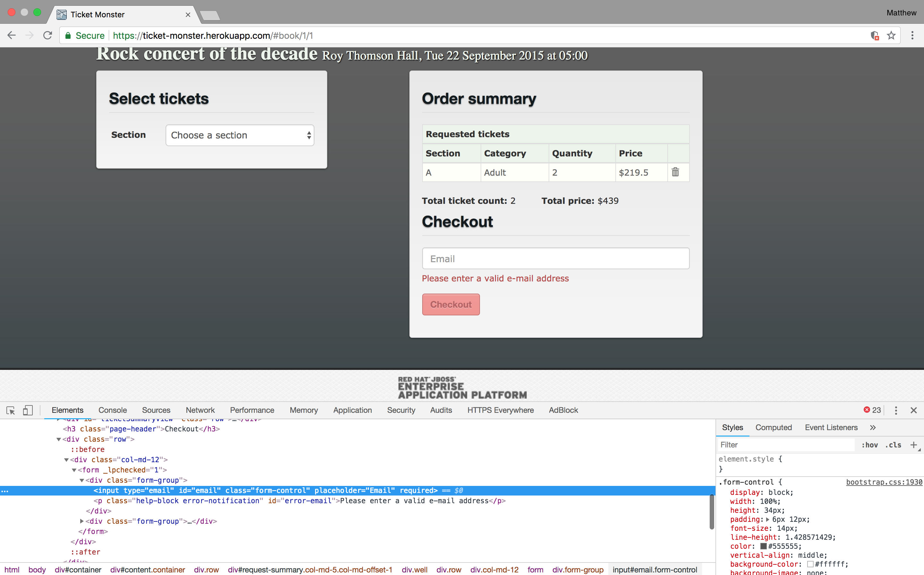Show more Styles pane tabs via chevron
The height and width of the screenshot is (575, 924).
click(x=873, y=428)
